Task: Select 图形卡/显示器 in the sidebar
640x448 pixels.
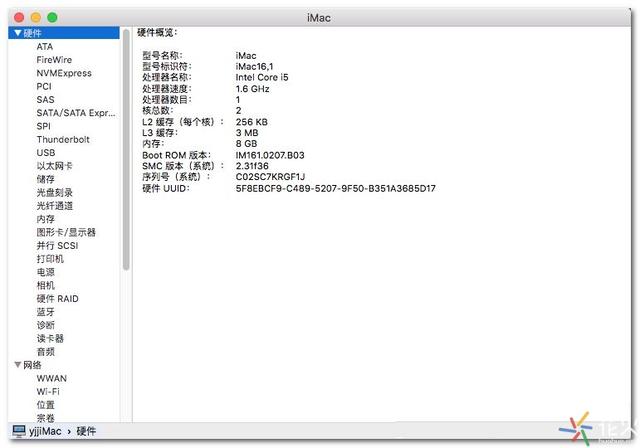Action: pos(66,232)
